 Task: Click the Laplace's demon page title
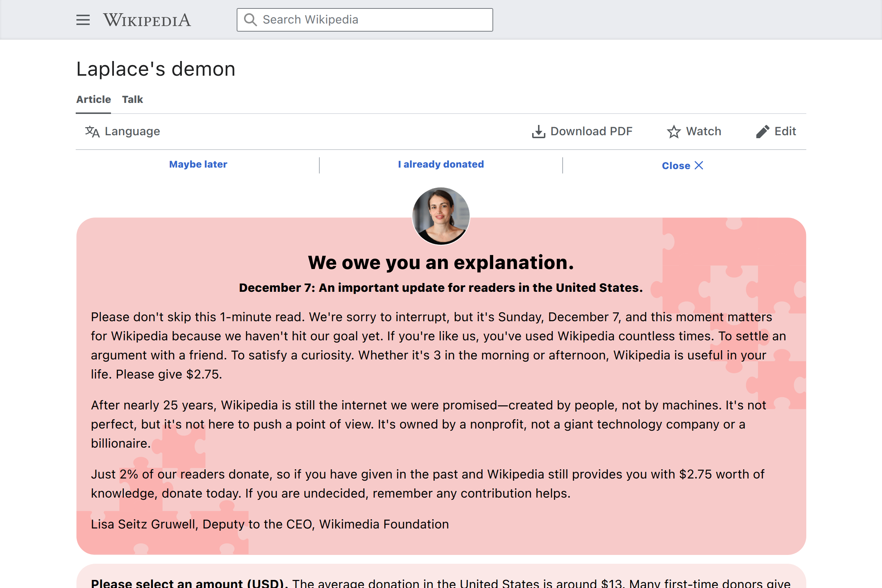tap(156, 69)
